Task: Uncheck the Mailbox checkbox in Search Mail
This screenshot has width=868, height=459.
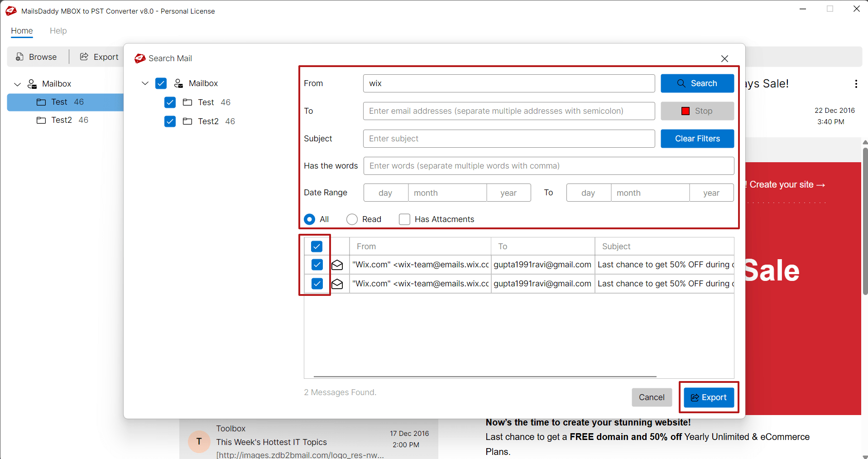Action: click(161, 83)
